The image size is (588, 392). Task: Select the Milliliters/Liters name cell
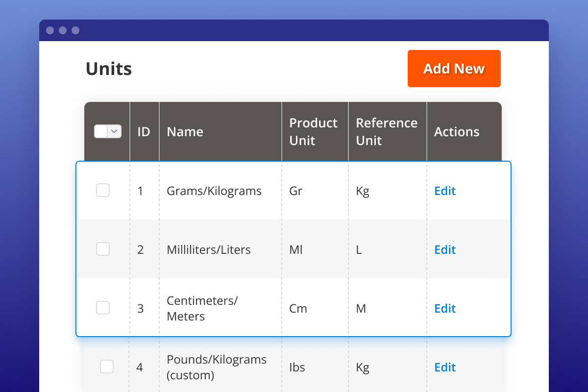pyautogui.click(x=209, y=249)
